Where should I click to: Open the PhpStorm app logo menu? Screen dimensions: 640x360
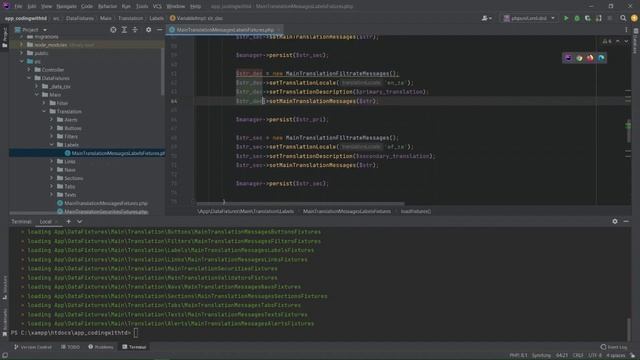tap(6, 6)
